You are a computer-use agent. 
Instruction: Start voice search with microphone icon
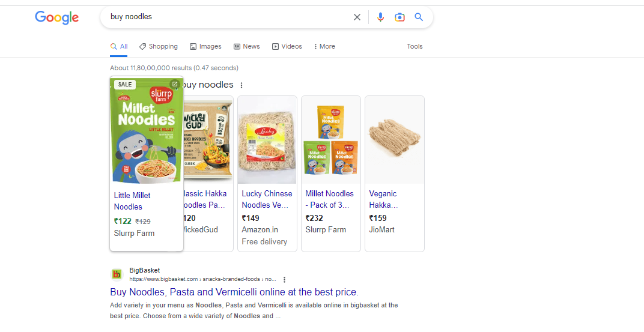click(x=380, y=17)
